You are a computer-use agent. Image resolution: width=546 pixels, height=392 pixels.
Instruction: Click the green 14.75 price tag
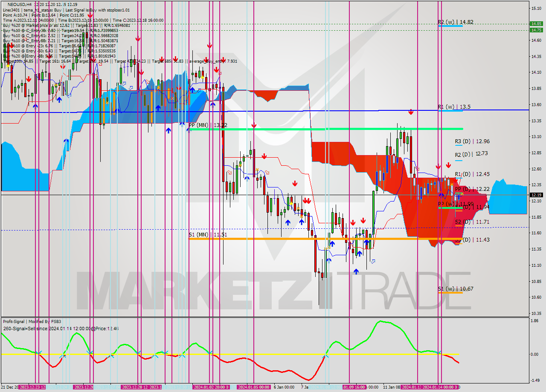point(536,30)
